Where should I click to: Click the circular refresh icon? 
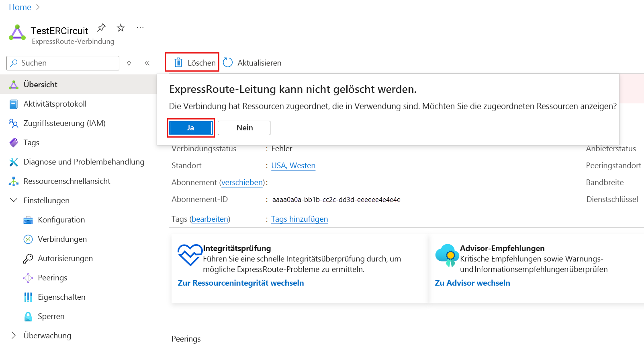(228, 62)
